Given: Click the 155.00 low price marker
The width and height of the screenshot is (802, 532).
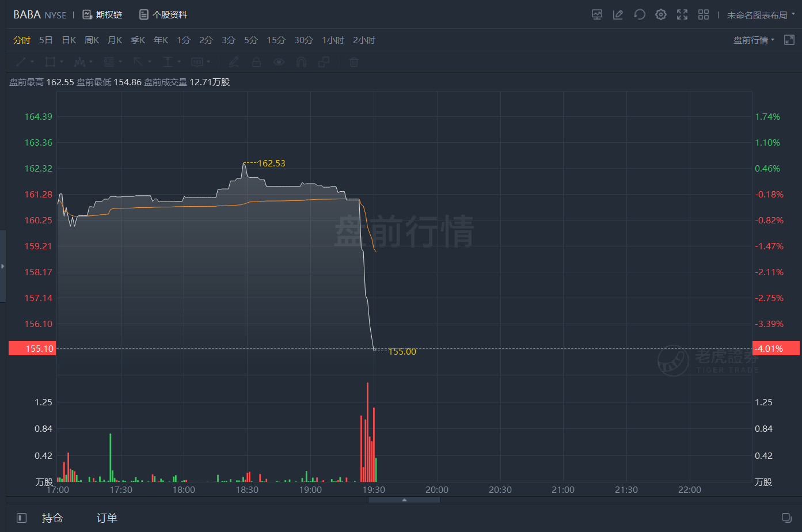Looking at the screenshot, I should coord(402,352).
